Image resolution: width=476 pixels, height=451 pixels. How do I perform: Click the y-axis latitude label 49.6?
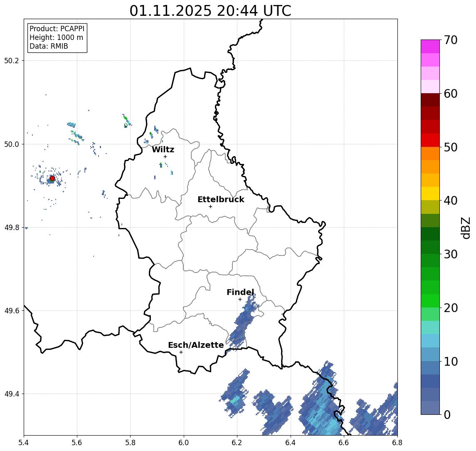12,311
